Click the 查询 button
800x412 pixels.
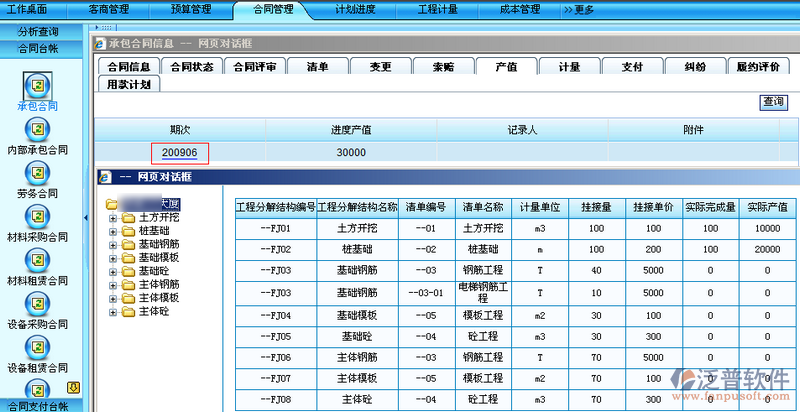[773, 102]
